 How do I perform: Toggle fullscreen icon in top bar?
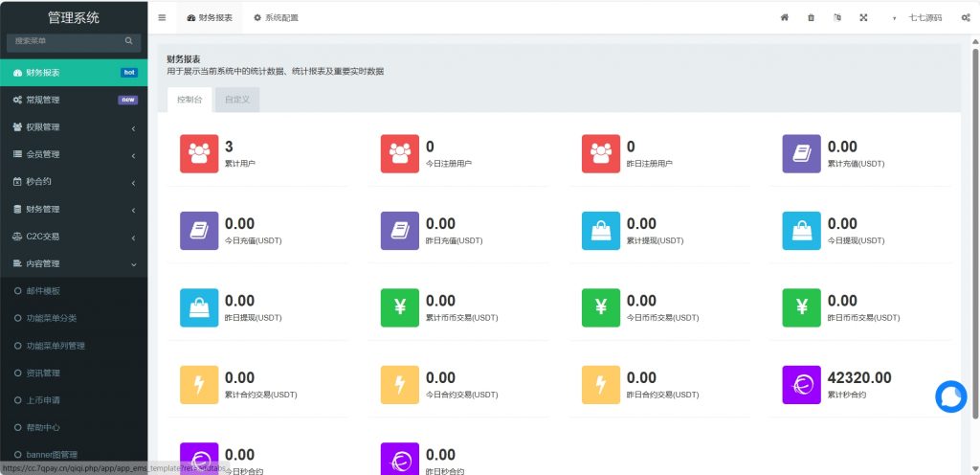pyautogui.click(x=864, y=17)
